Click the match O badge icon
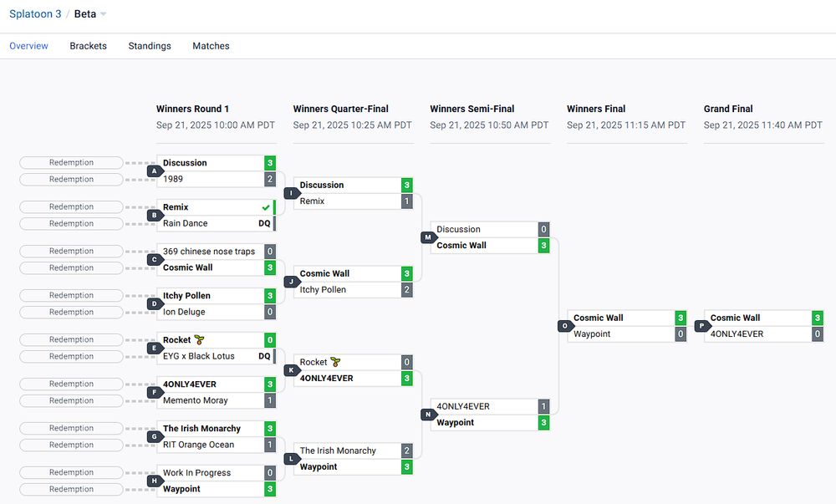Screen dimensions: 836x504 [x=564, y=326]
